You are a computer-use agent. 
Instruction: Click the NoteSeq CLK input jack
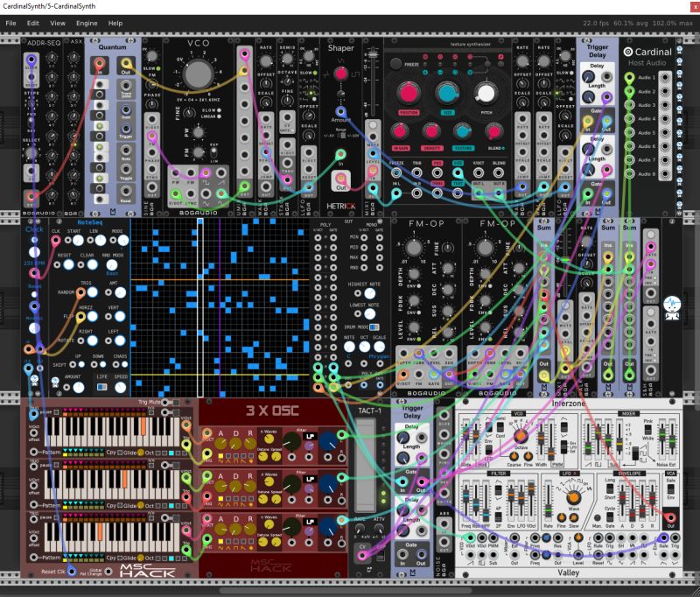point(56,241)
